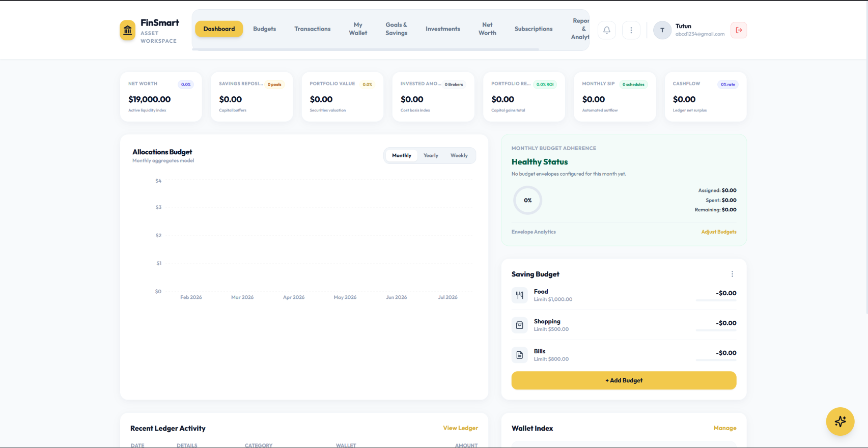Click the + Add Budget button
This screenshot has width=868, height=448.
click(624, 380)
